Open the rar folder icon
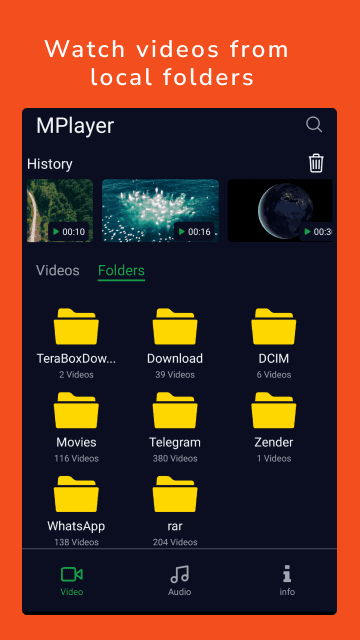This screenshot has height=640, width=360. pyautogui.click(x=175, y=494)
